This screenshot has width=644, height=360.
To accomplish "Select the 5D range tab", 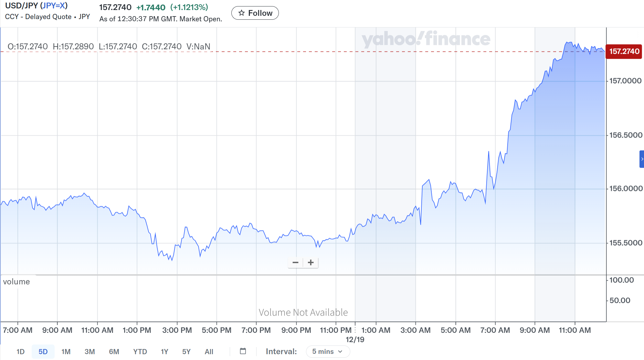I will click(43, 352).
